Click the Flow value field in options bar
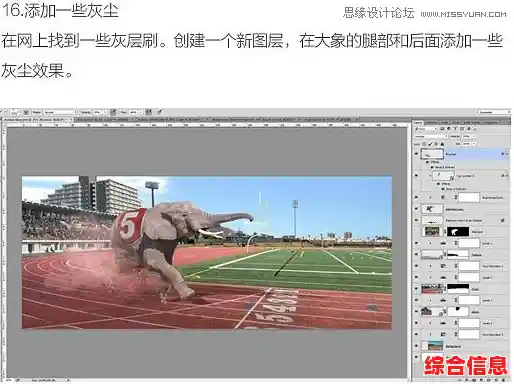The height and width of the screenshot is (384, 514). click(x=133, y=112)
